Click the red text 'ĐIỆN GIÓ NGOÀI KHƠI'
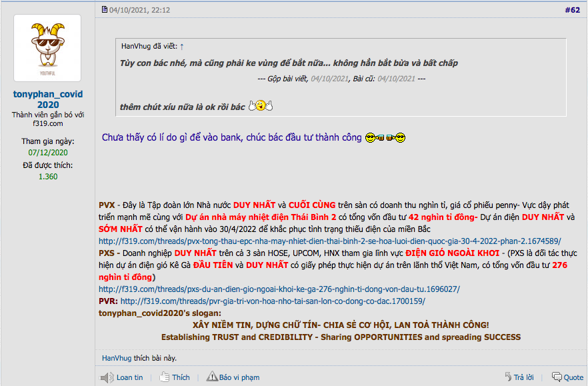 452,253
